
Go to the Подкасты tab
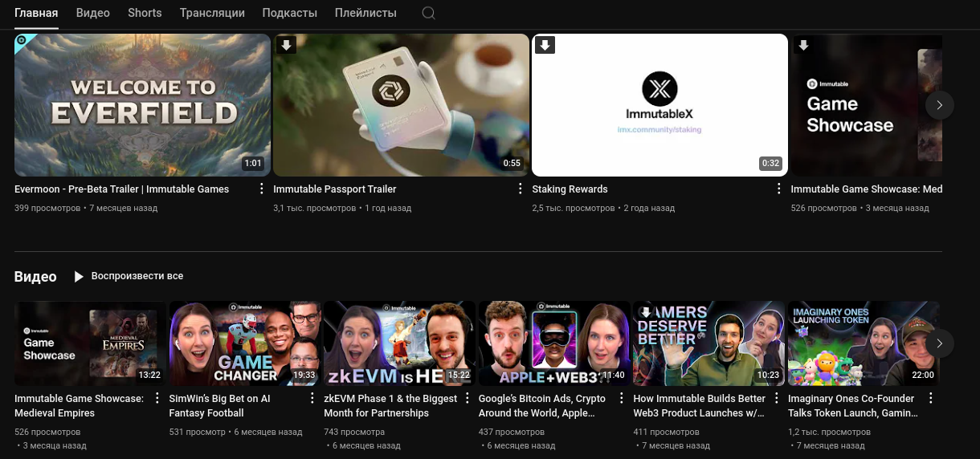coord(289,13)
